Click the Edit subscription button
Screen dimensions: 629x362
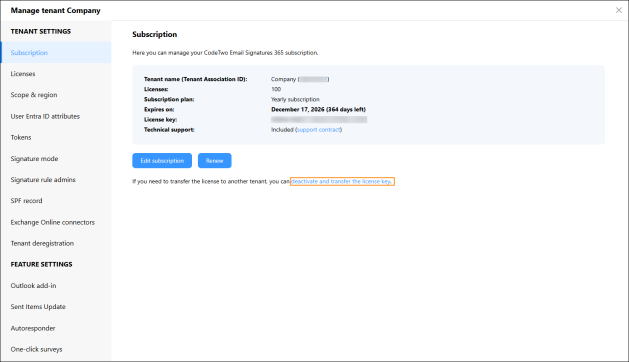162,161
